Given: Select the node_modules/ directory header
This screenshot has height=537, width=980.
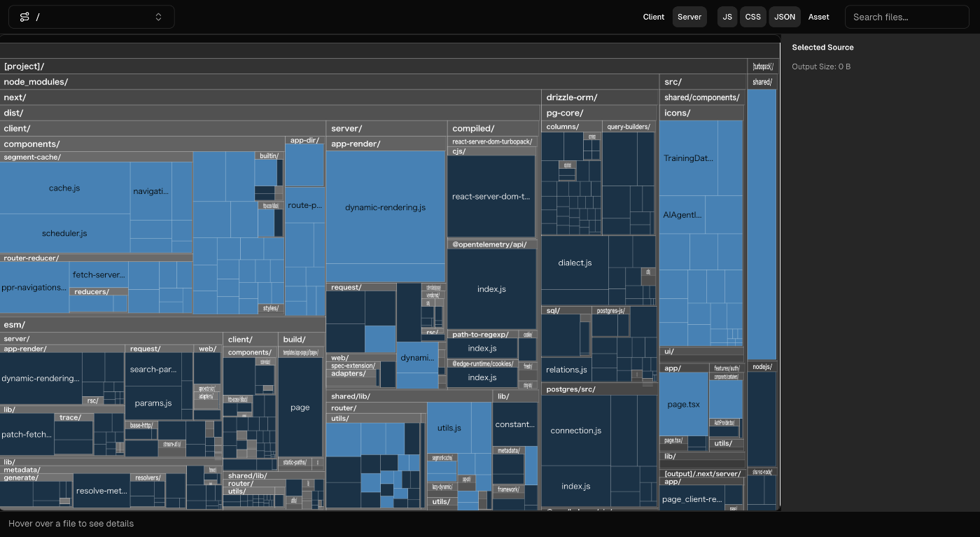Looking at the screenshot, I should coord(329,82).
